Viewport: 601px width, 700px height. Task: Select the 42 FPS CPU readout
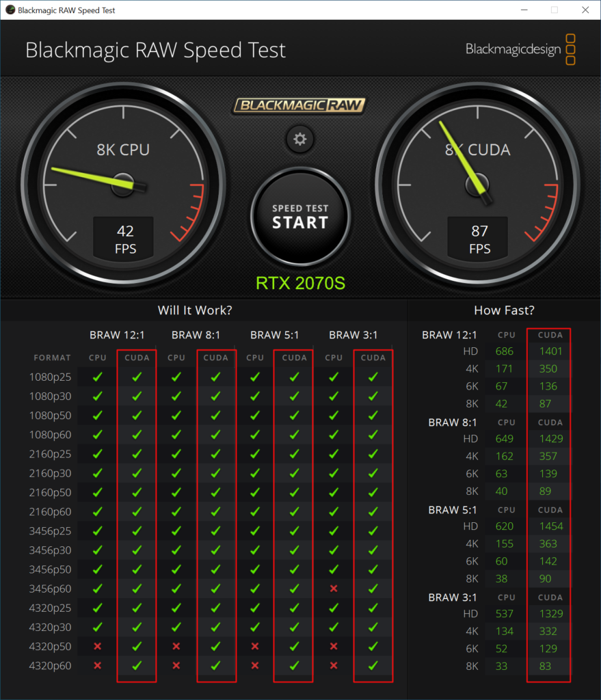125,239
